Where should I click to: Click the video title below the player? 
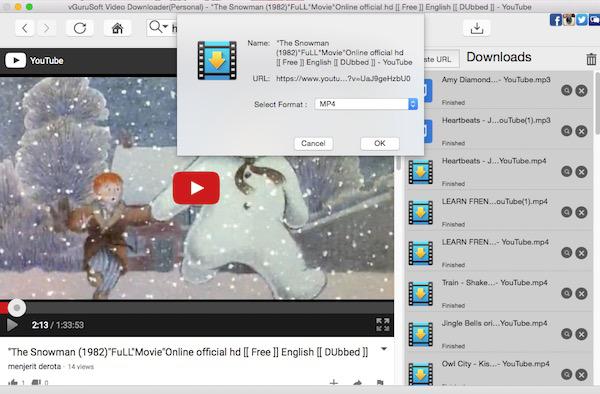tap(188, 352)
